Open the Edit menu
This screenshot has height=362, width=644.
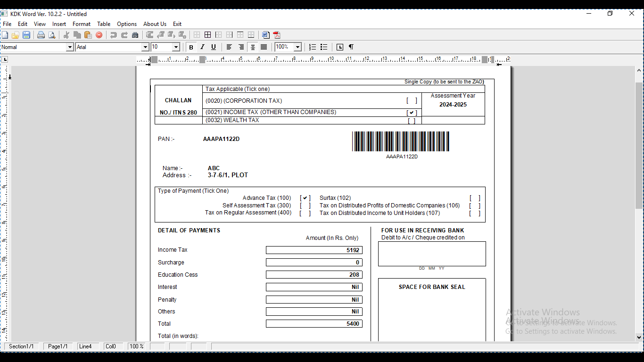(x=23, y=24)
